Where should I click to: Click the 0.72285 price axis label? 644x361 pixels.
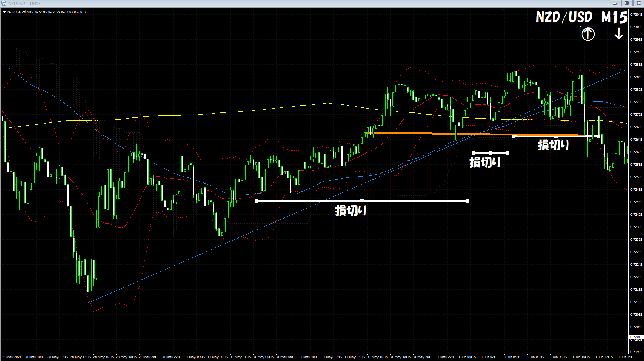pos(637,252)
